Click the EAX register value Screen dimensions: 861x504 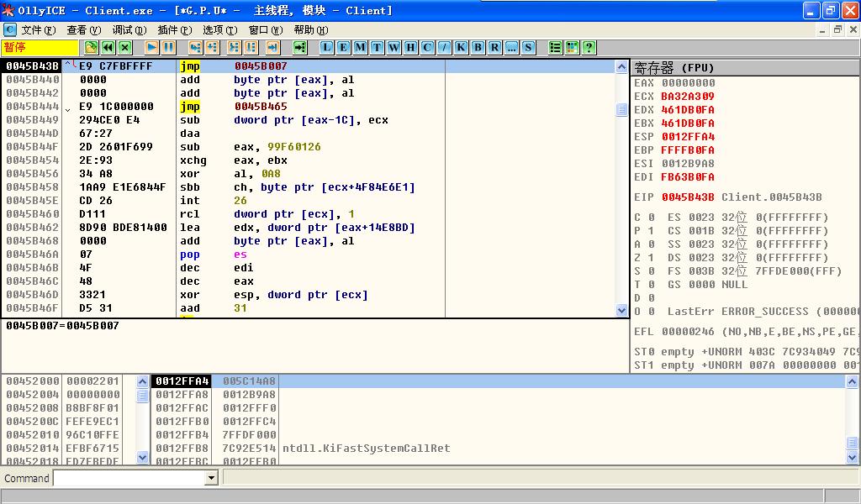pos(688,83)
